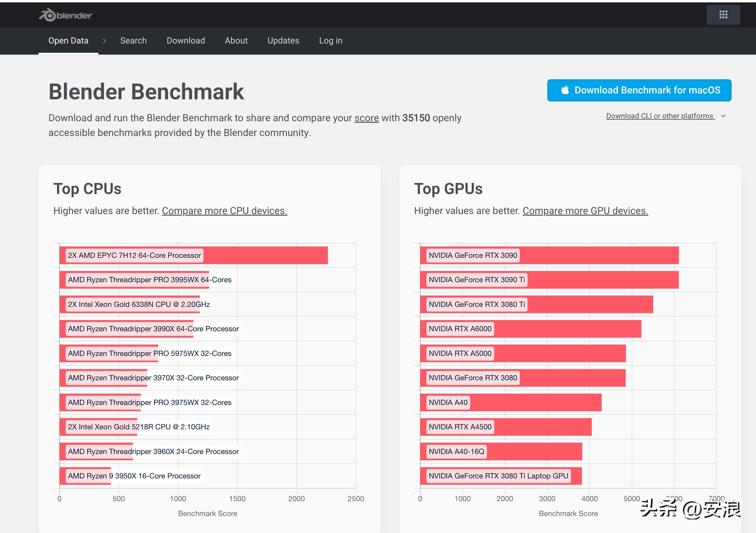Viewport: 756px width, 533px height.
Task: Expand Download CLI or other platforms
Action: click(x=665, y=116)
